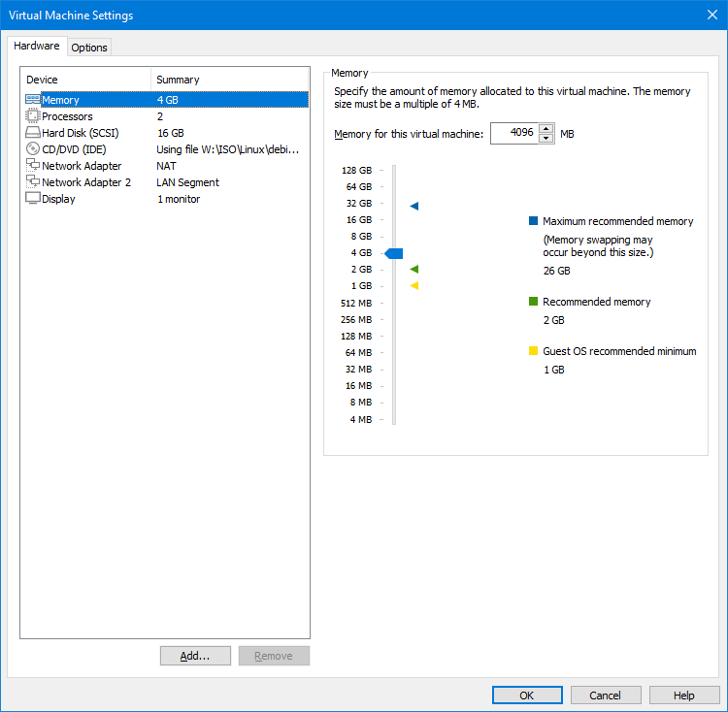Click the CD/DVD (IDE) disc icon

coord(33,149)
